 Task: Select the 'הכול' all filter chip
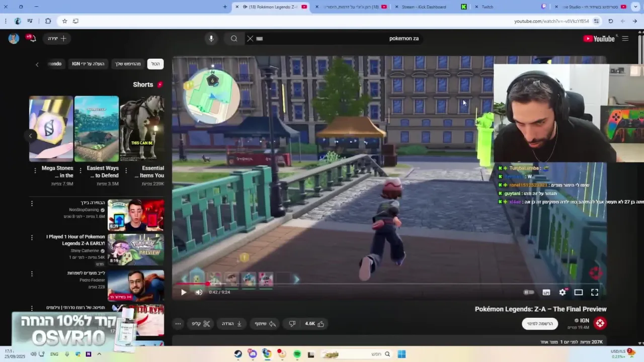coord(155,64)
